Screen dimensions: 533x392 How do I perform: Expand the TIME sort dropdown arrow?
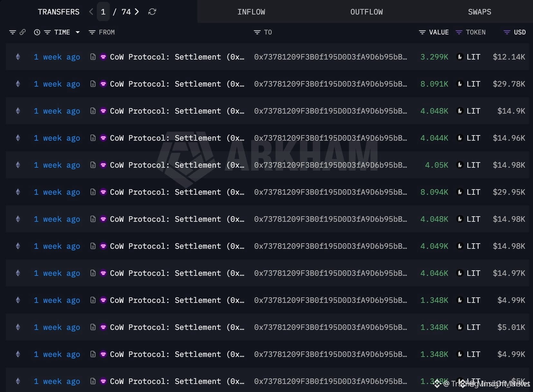78,32
